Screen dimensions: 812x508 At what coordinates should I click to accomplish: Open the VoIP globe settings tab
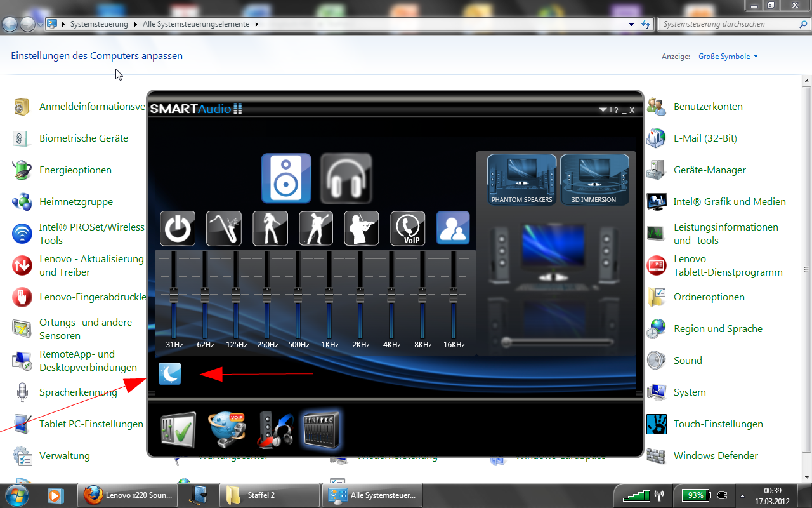[227, 430]
